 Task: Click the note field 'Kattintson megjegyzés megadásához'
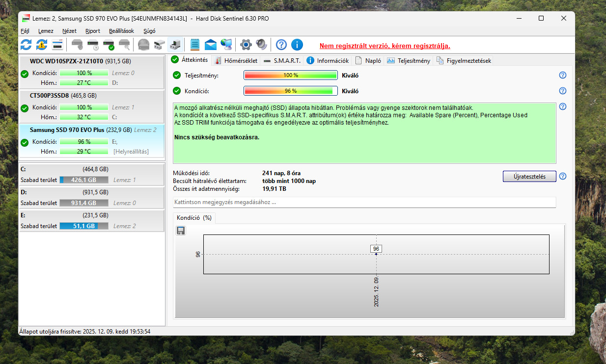click(364, 202)
